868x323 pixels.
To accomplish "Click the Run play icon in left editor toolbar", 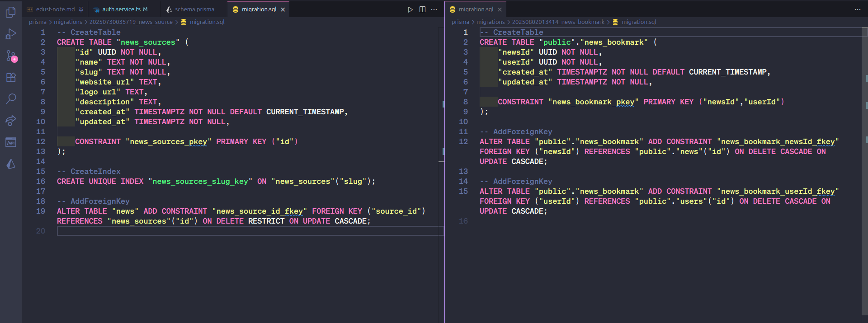I will tap(410, 9).
